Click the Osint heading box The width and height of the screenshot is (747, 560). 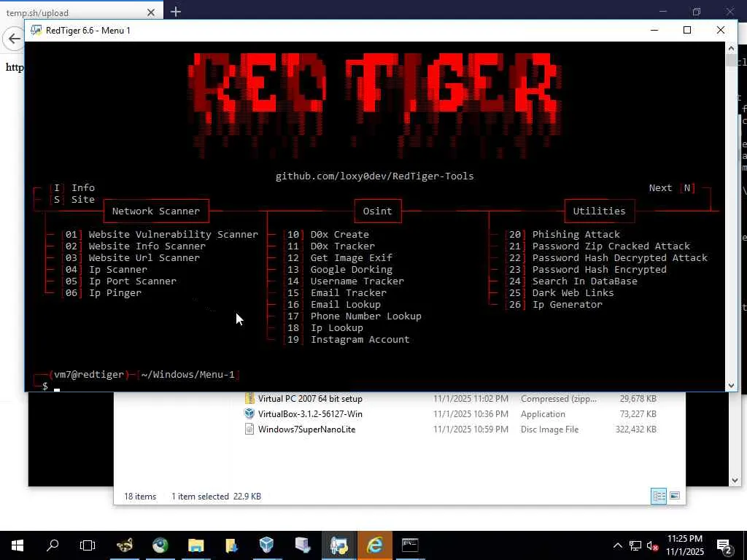[x=378, y=211]
